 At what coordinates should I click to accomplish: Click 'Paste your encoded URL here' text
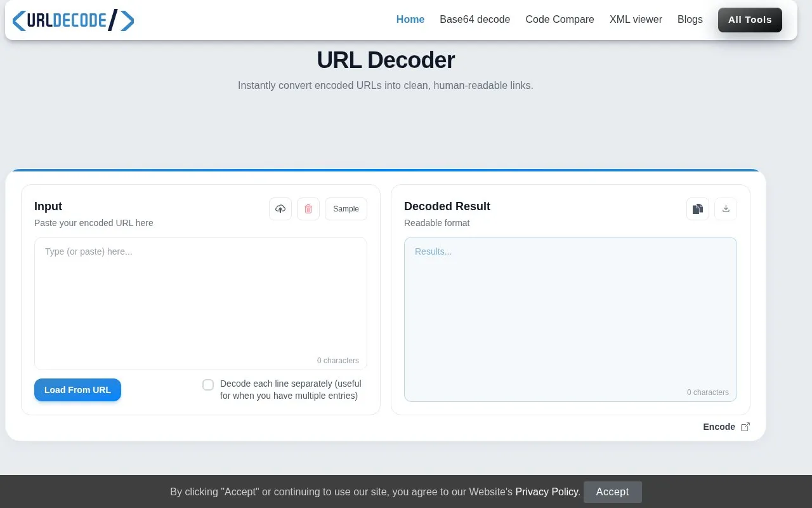94,223
